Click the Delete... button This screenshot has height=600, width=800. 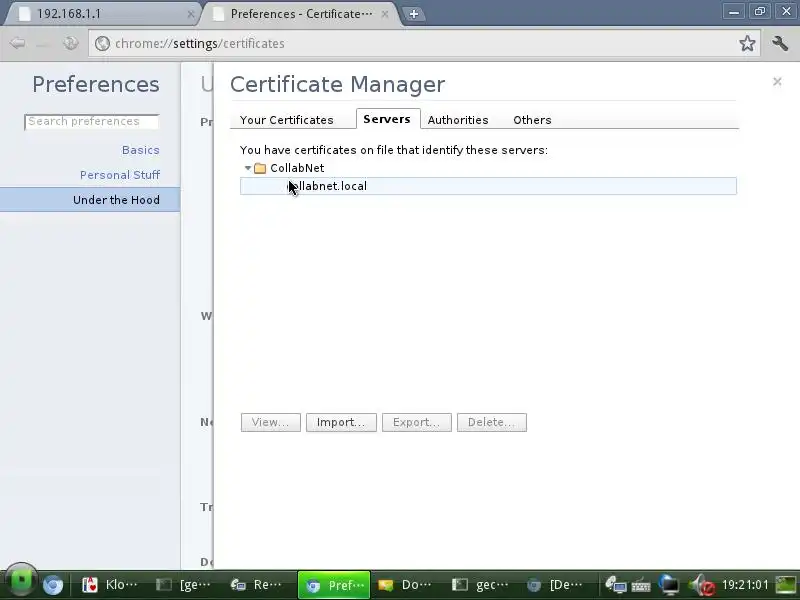click(492, 422)
